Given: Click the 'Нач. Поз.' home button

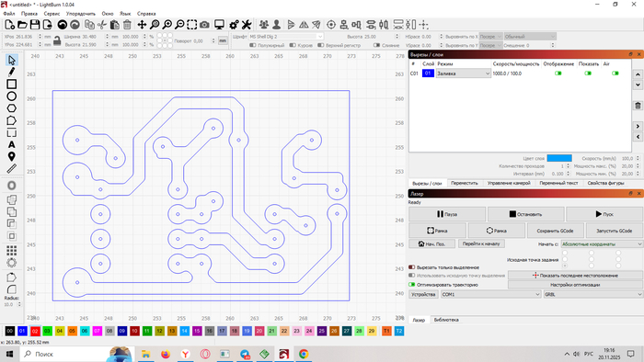Looking at the screenshot, I should (431, 243).
